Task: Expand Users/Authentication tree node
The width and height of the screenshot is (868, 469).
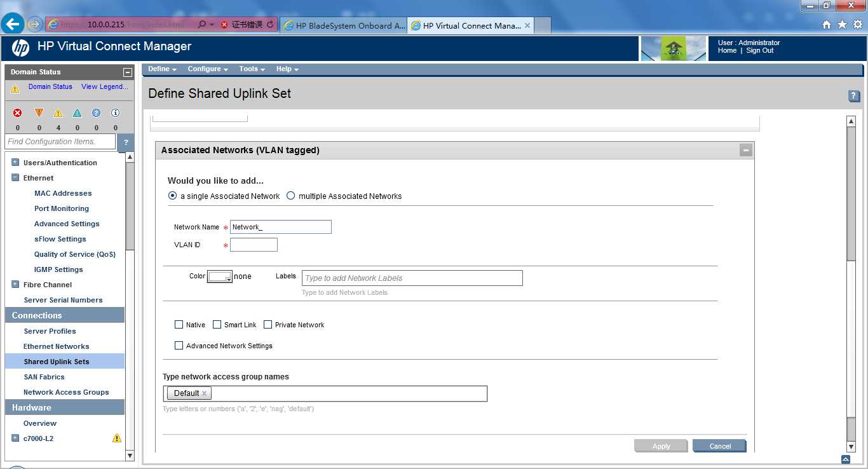Action: (x=15, y=162)
